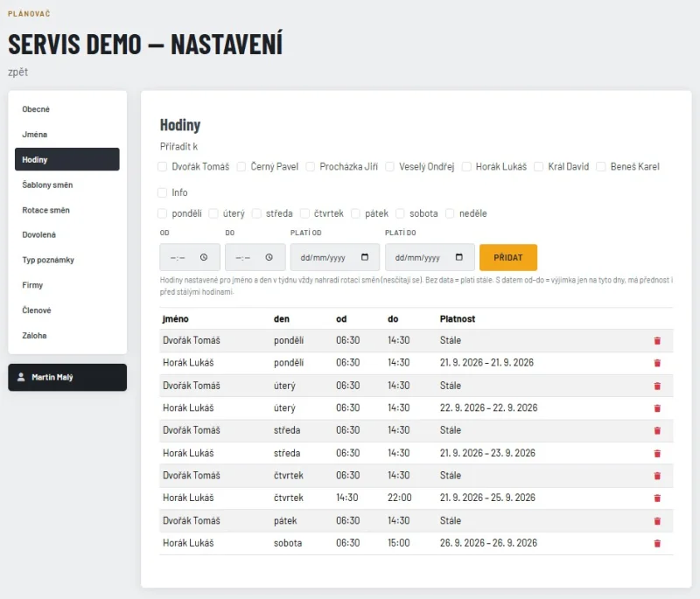The image size is (700, 599).
Task: Remove the Dvořák Tomáš úterý entry
Action: pos(657,386)
